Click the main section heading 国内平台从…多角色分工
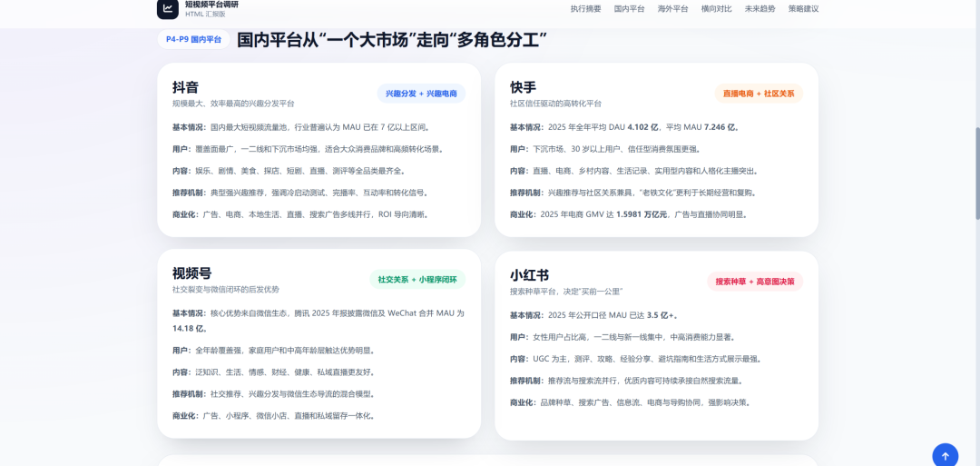Viewport: 980px width, 466px height. pos(393,40)
